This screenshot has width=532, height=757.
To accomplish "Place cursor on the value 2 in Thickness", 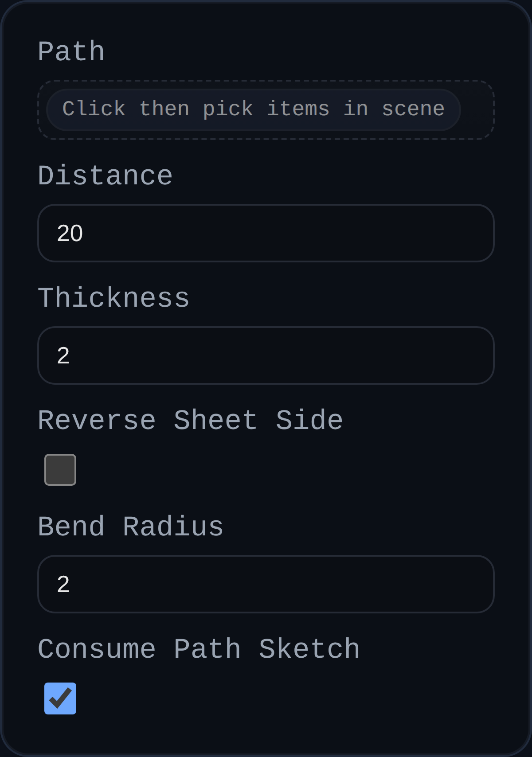I will tap(63, 355).
